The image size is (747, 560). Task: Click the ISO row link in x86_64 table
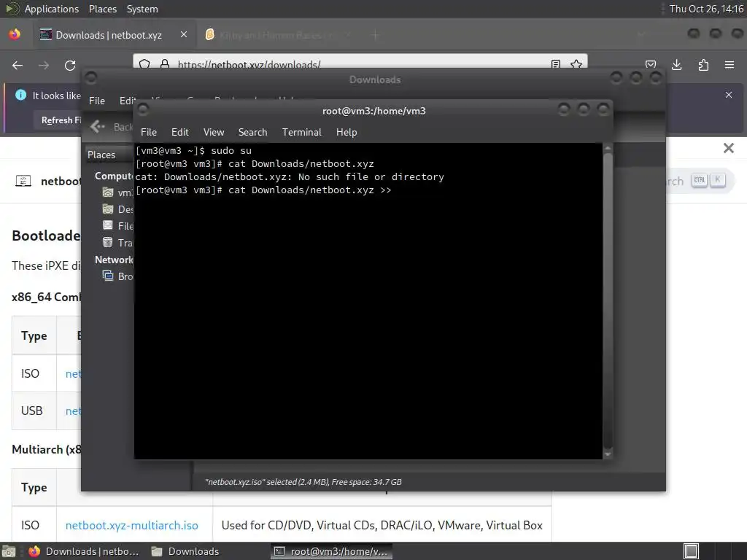point(73,374)
